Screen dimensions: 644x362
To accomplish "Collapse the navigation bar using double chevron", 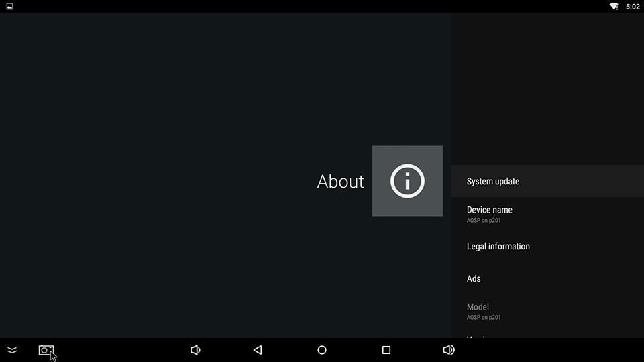I will click(x=12, y=350).
